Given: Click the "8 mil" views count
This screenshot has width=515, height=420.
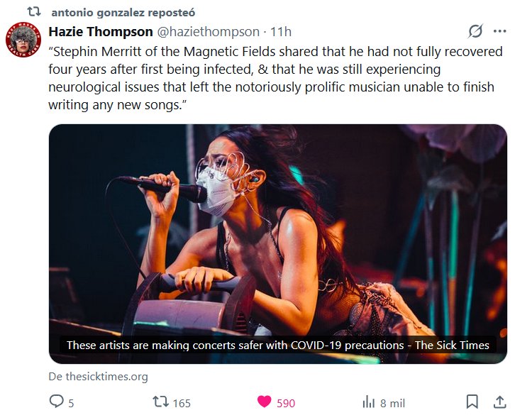Looking at the screenshot, I should tap(392, 403).
